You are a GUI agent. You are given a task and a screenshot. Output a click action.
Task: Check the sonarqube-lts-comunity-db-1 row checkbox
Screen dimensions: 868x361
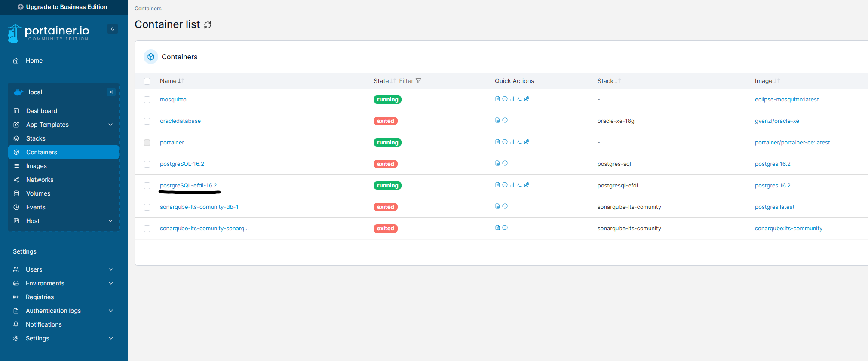click(x=147, y=207)
